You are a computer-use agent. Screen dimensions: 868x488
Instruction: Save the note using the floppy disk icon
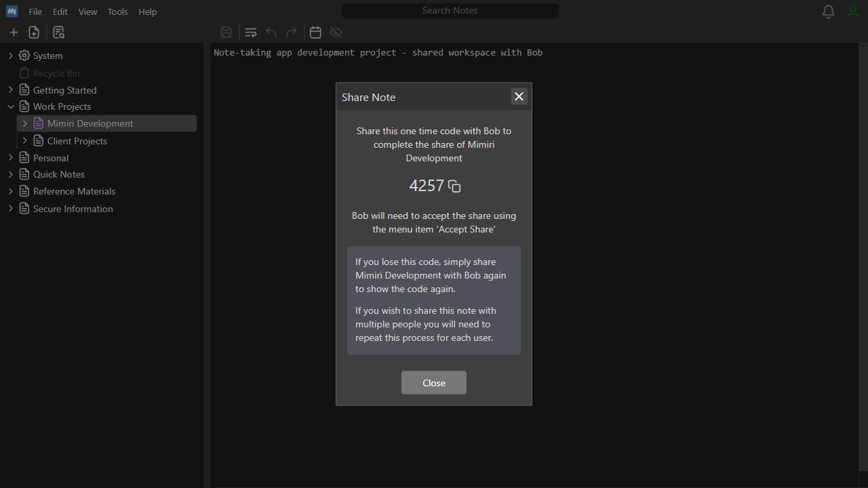pyautogui.click(x=227, y=32)
